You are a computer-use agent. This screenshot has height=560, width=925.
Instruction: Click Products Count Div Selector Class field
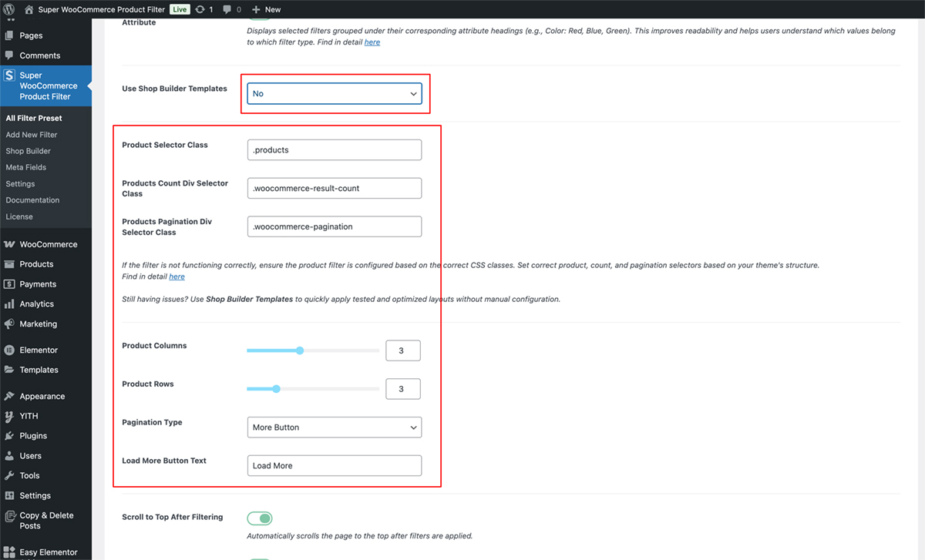point(335,188)
